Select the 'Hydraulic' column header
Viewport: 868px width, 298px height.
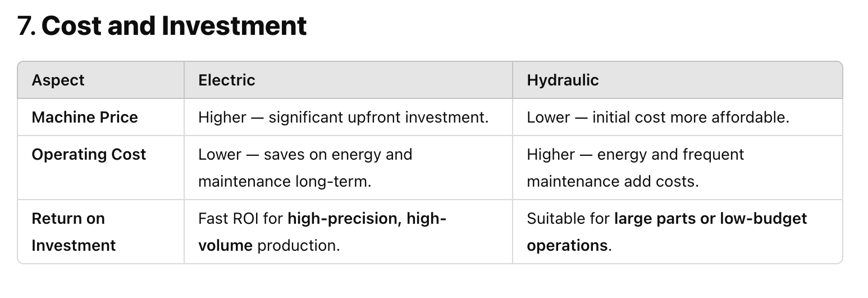click(563, 80)
